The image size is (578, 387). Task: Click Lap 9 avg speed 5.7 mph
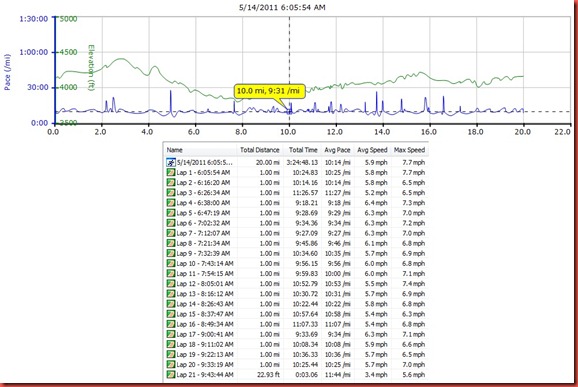[376, 253]
